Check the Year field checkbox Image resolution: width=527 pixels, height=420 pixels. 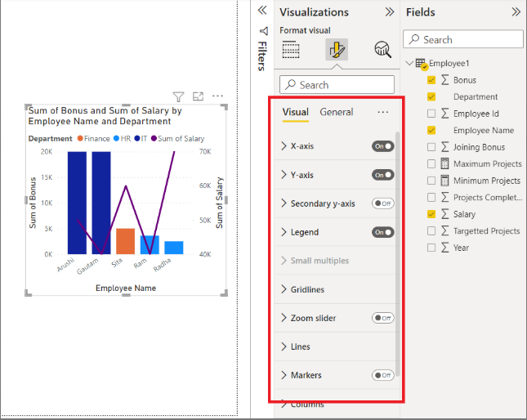pyautogui.click(x=431, y=248)
